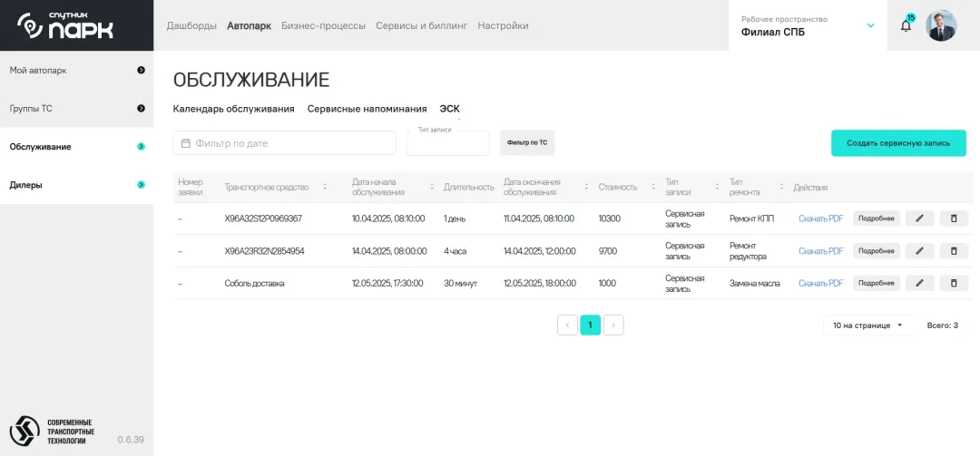Screen dimensions: 980x456
Task: Open the Рабочее пространство workspace dropdown
Action: 870,25
